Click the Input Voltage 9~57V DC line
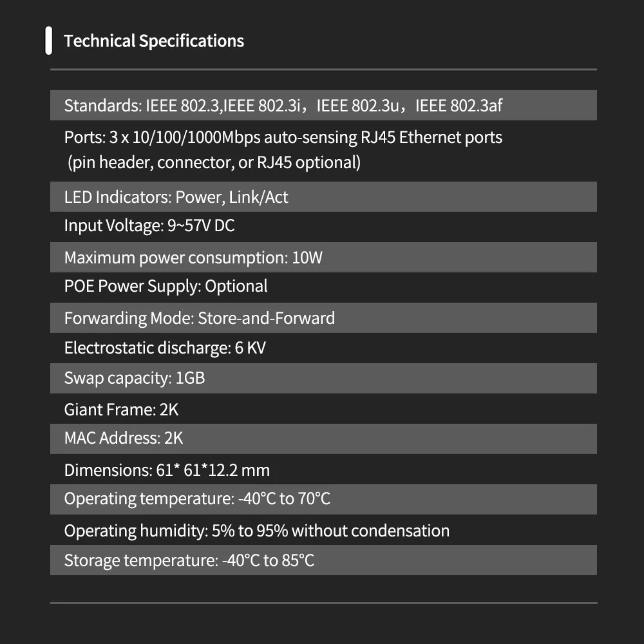644x644 pixels. [149, 225]
